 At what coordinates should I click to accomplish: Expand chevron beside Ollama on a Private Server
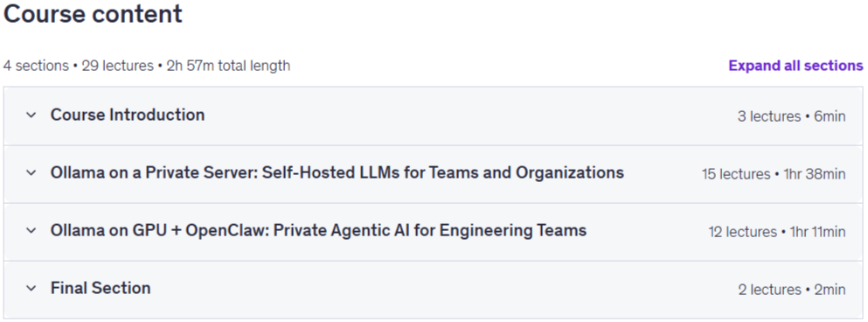point(31,173)
